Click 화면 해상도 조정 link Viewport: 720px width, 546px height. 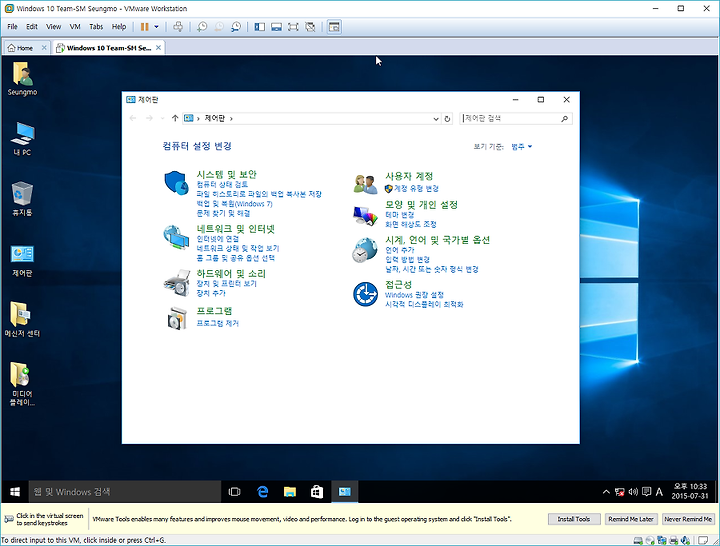411,225
